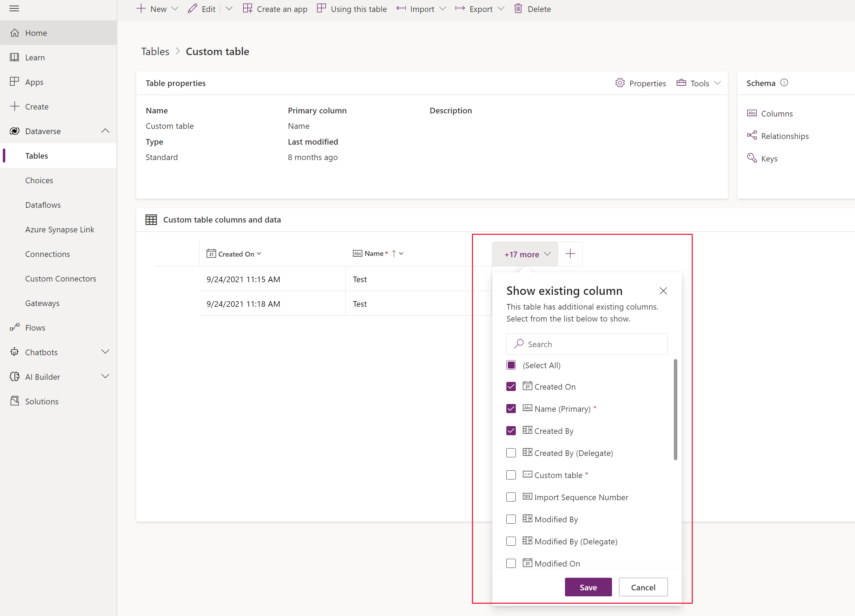
Task: Open the Tables menu item
Action: pos(36,155)
